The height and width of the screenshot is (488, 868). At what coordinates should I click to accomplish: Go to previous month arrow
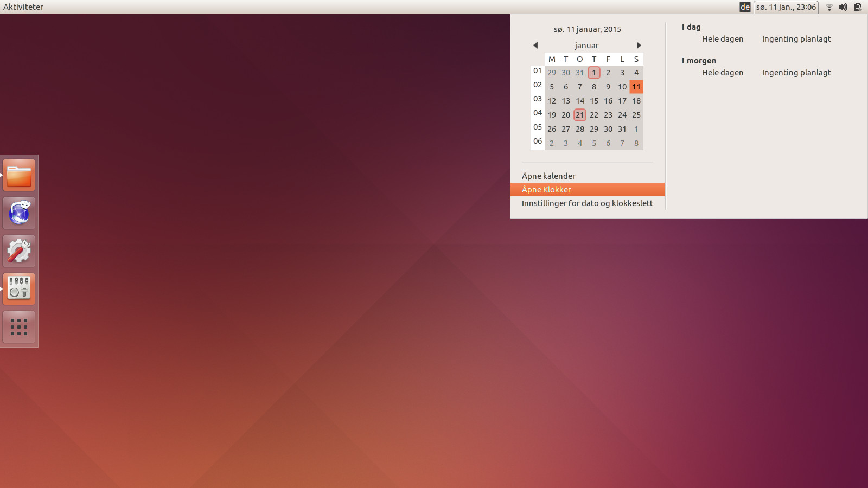pos(535,45)
